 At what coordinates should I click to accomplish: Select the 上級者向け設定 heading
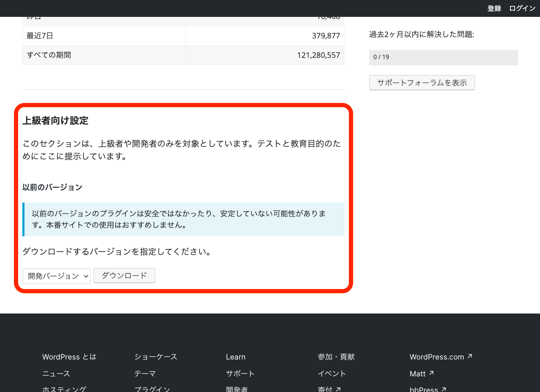pos(55,121)
